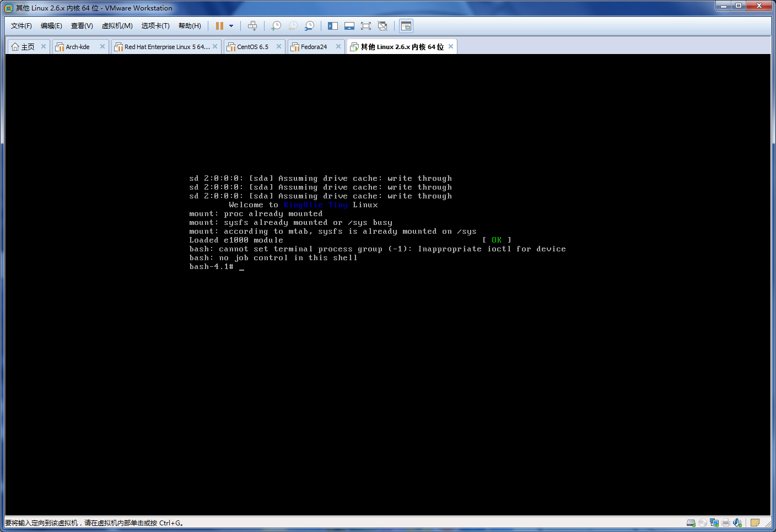Click the status bar Ctrl+G hint text
776x532 pixels.
point(94,523)
